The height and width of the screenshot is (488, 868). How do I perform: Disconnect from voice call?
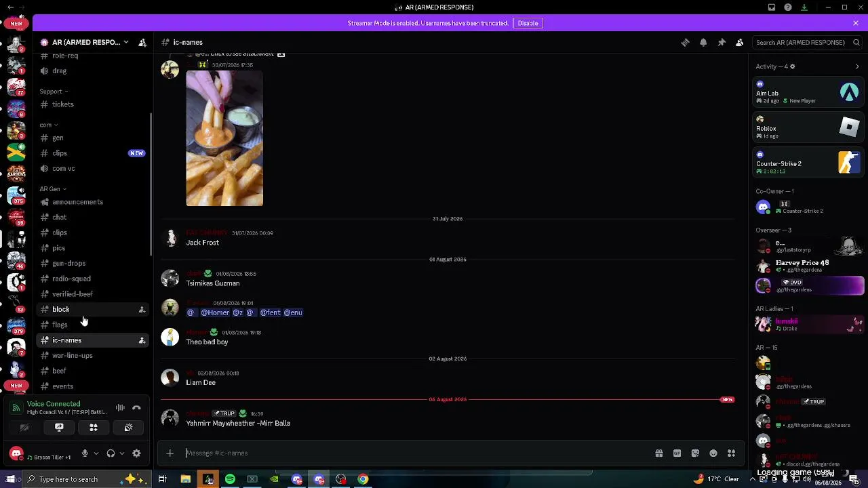(136, 407)
